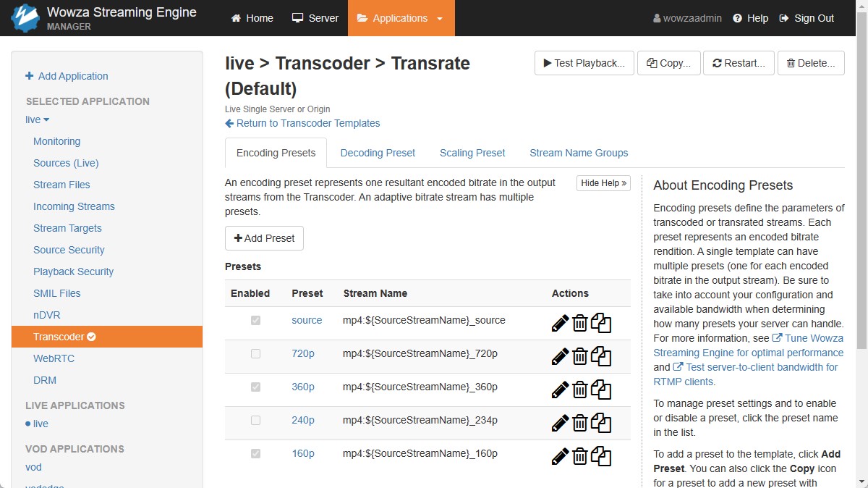Expand the Help menu in the navigation bar
Screen dimensions: 868x488
point(750,18)
